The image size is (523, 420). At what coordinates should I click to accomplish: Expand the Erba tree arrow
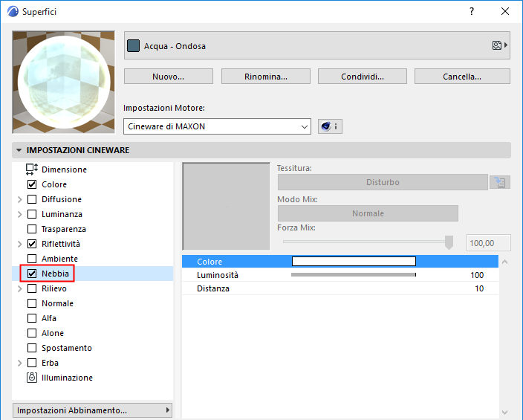click(19, 363)
